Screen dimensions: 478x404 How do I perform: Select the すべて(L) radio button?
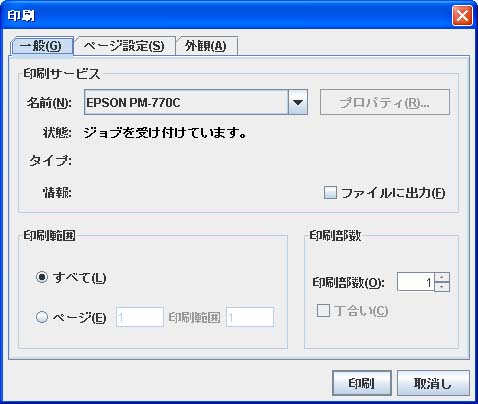tap(42, 277)
